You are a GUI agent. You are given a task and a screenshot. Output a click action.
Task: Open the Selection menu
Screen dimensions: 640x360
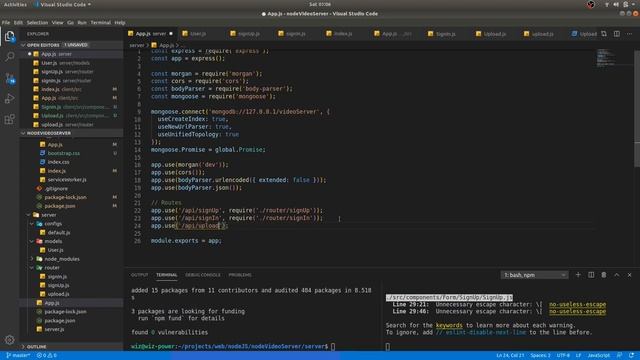click(x=37, y=22)
